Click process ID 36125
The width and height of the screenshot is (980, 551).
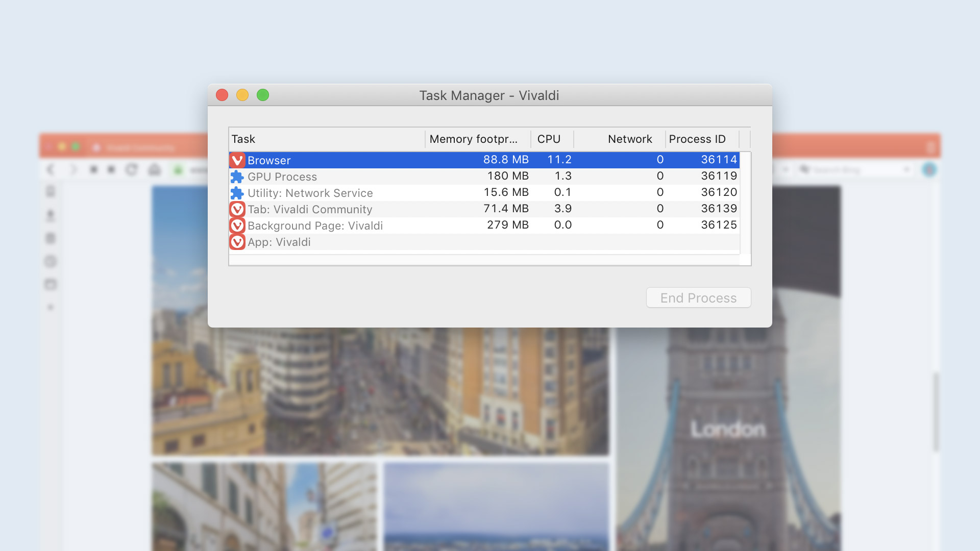pyautogui.click(x=719, y=225)
